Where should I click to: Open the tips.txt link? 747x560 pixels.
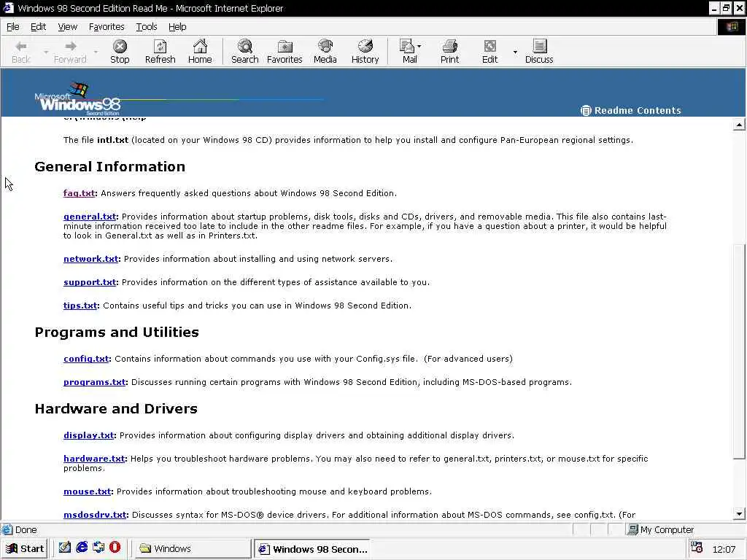pos(80,306)
